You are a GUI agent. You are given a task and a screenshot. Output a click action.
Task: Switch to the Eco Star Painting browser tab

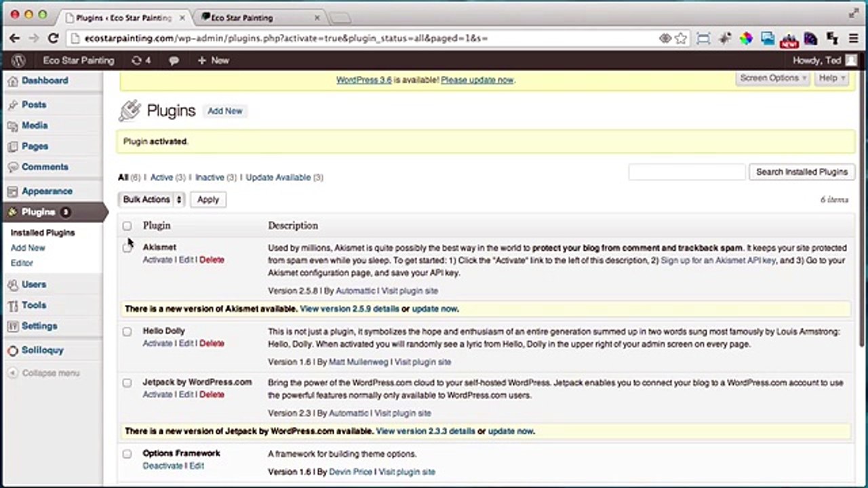(256, 18)
